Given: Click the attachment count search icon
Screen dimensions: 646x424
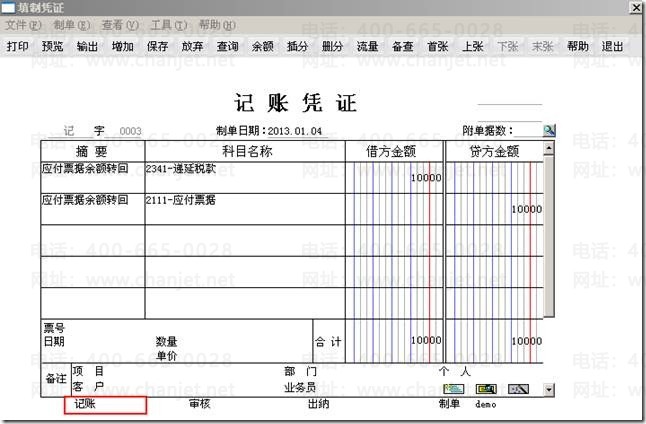Looking at the screenshot, I should pyautogui.click(x=549, y=131).
